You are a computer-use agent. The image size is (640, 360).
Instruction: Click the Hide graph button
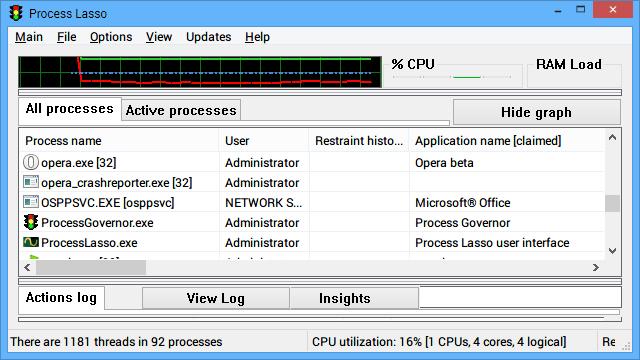point(536,112)
